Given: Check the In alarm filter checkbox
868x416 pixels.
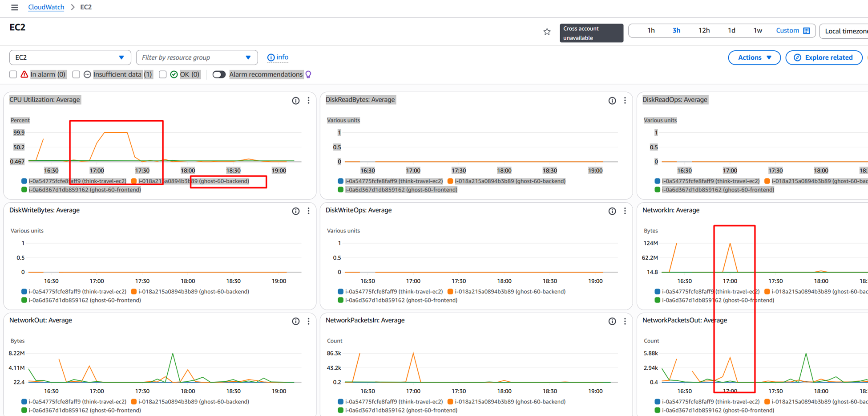Looking at the screenshot, I should pyautogui.click(x=13, y=74).
